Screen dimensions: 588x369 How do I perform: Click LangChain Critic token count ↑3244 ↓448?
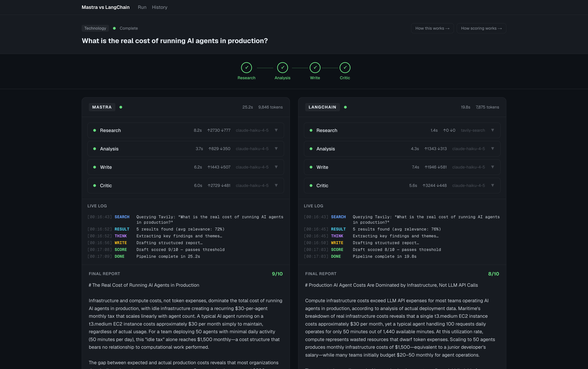tap(435, 186)
